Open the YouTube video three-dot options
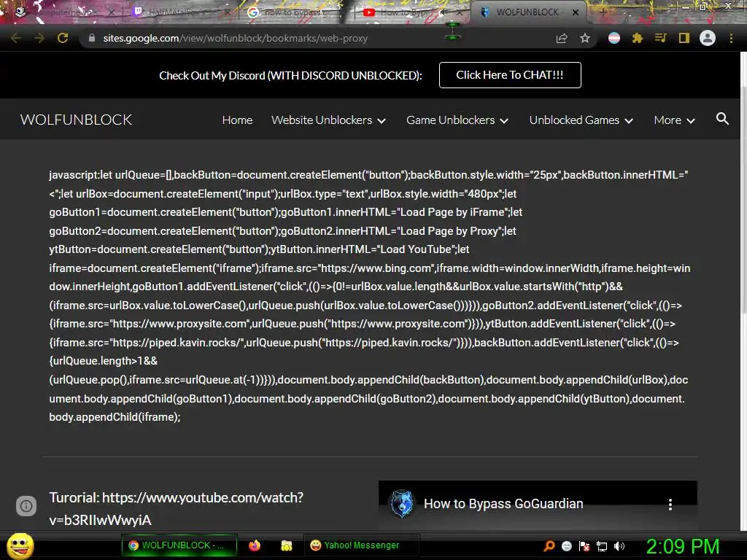This screenshot has width=747, height=560. (670, 505)
